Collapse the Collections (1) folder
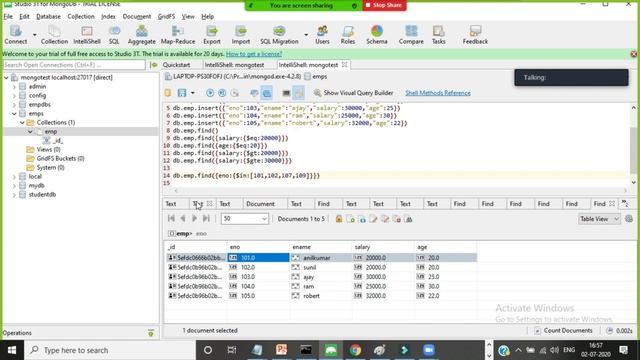The width and height of the screenshot is (640, 360). point(22,122)
